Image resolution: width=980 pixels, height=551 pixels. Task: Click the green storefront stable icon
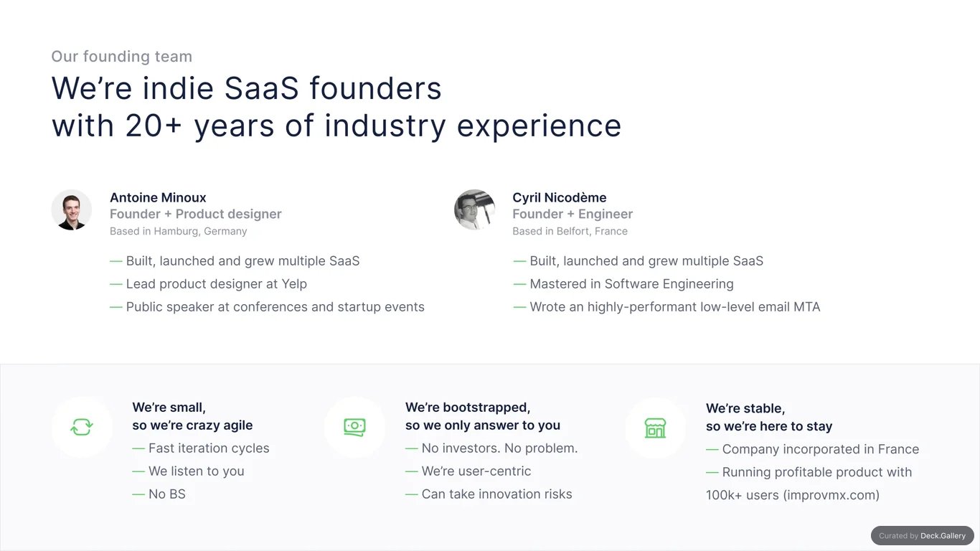[x=655, y=428]
